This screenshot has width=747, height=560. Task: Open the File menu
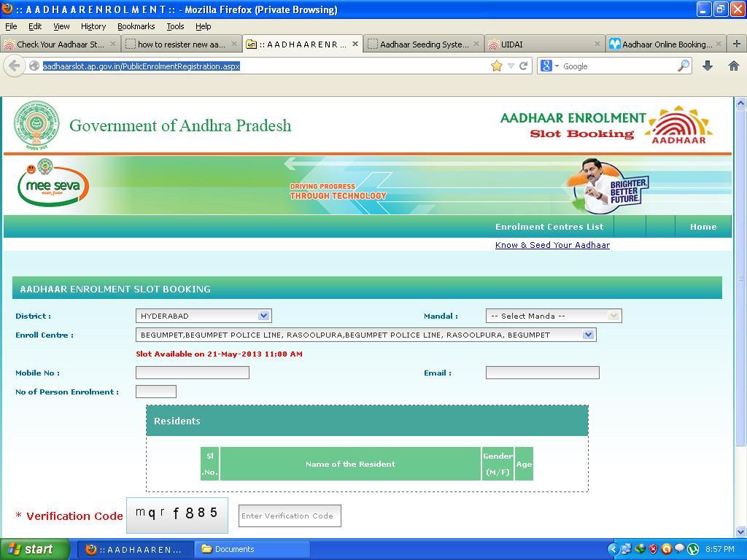point(11,26)
